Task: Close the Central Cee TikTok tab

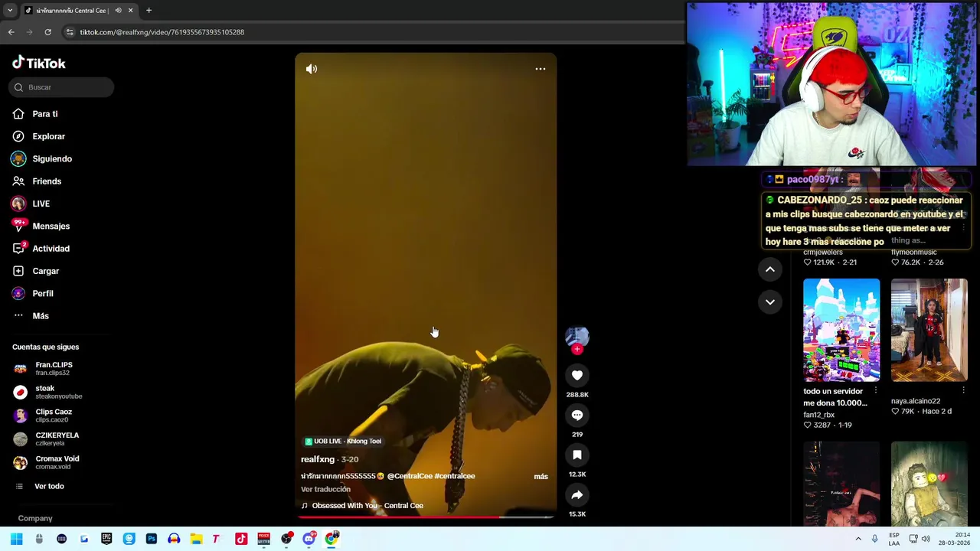Action: coord(130,11)
